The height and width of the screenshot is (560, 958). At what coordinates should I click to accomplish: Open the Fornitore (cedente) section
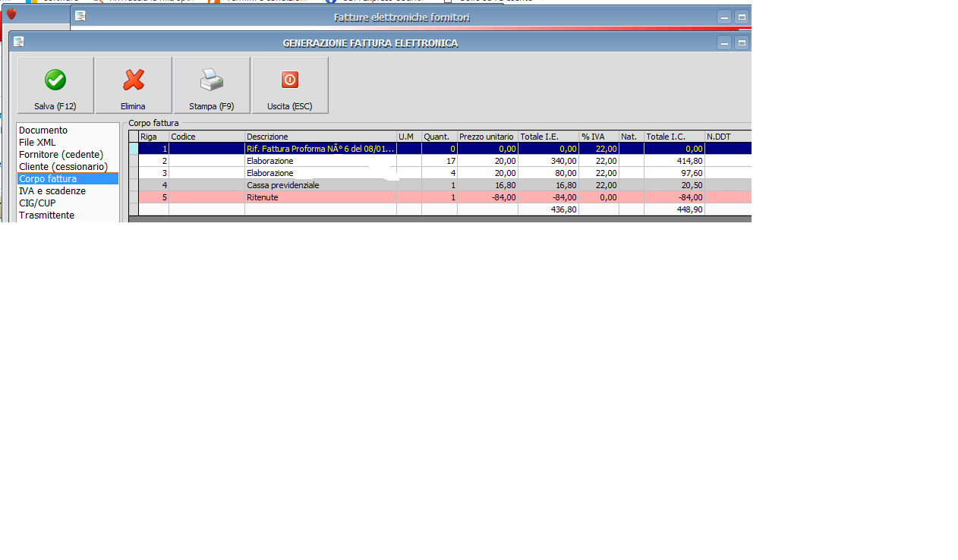click(68, 155)
